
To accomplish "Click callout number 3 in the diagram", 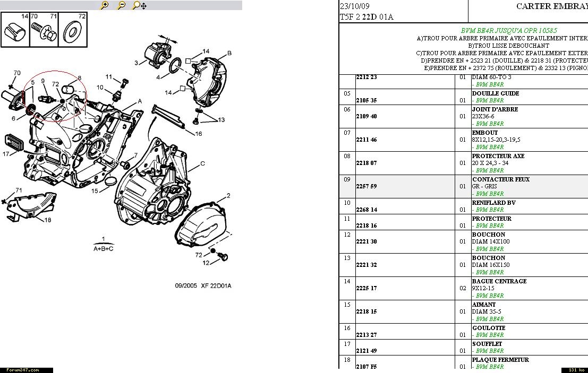I will tap(136, 63).
